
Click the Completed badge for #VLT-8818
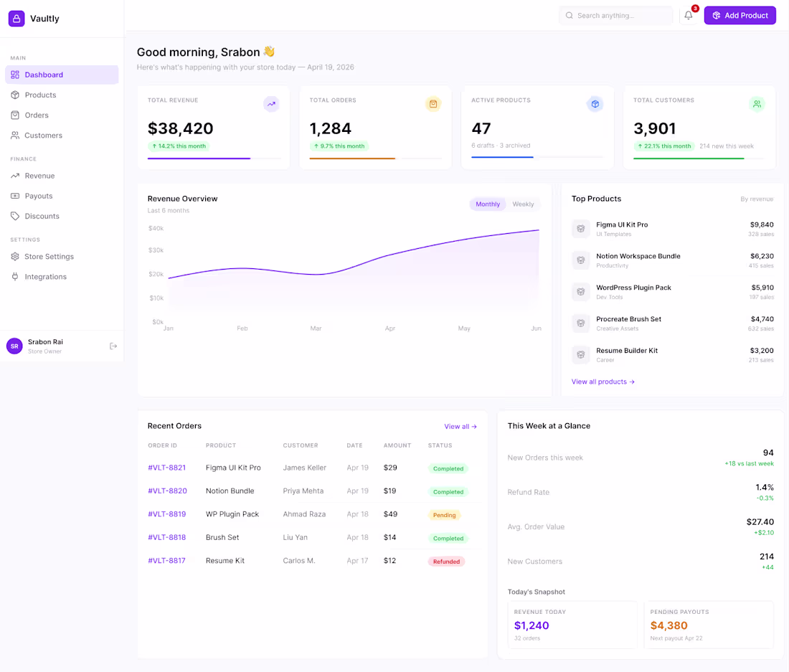pyautogui.click(x=448, y=538)
